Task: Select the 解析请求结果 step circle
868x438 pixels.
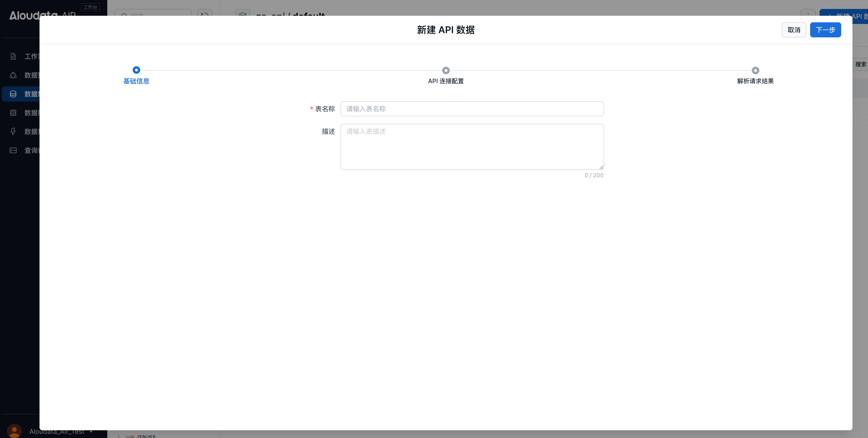Action: pos(755,70)
